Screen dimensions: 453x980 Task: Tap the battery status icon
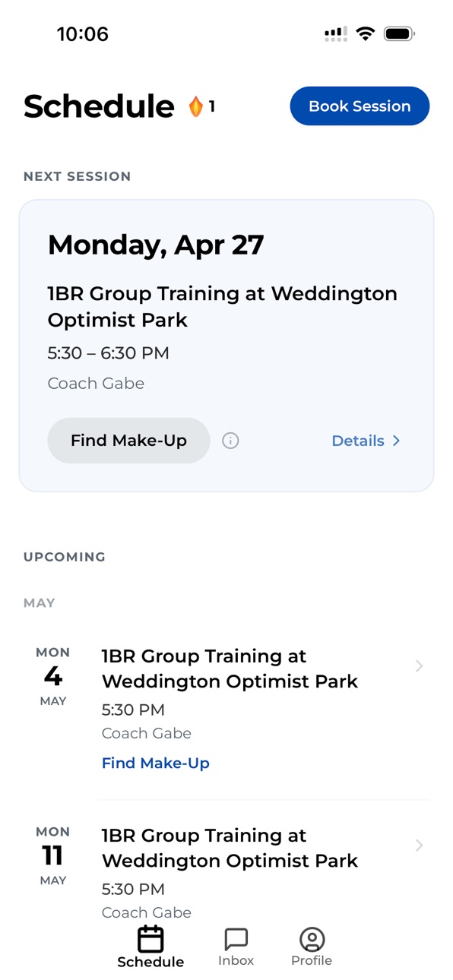pos(399,33)
